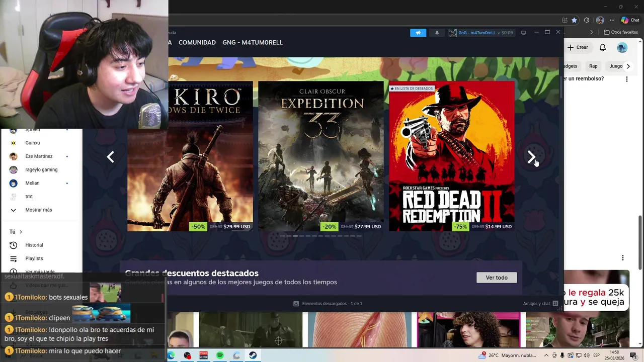Viewport: 644px width, 362px height.
Task: Go to previous carousel slide arrow
Action: [110, 157]
